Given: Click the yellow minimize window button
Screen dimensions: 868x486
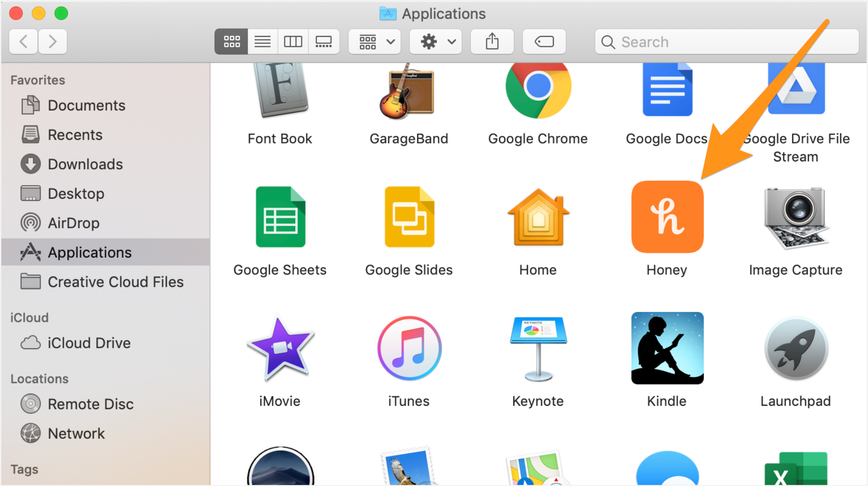Looking at the screenshot, I should click(39, 13).
